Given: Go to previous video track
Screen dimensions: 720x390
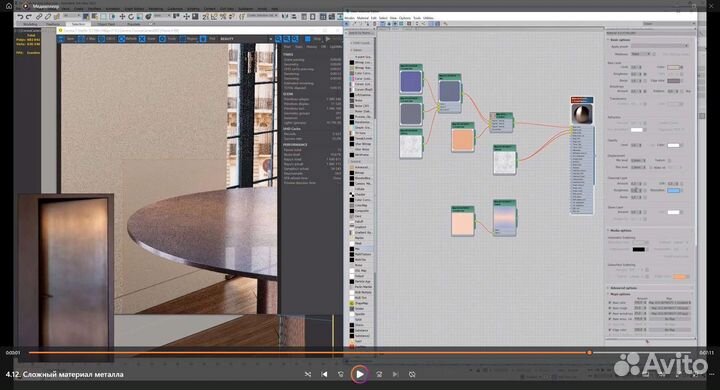Looking at the screenshot, I should [x=324, y=374].
